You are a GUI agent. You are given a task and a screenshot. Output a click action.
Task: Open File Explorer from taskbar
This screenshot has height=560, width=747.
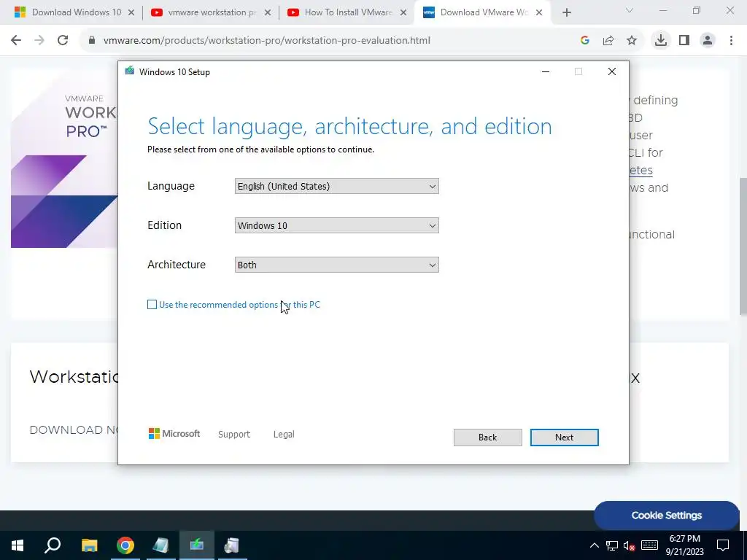pyautogui.click(x=89, y=545)
